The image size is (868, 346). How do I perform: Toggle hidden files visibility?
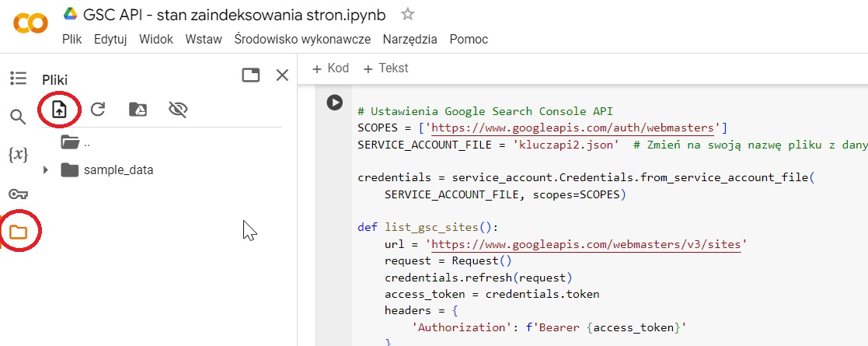click(178, 110)
